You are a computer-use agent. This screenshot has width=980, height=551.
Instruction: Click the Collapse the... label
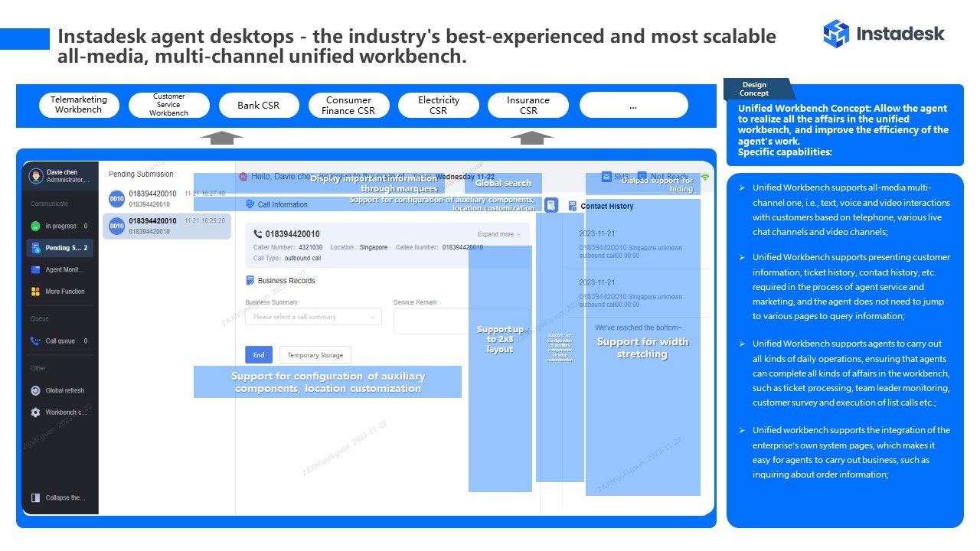pyautogui.click(x=65, y=498)
